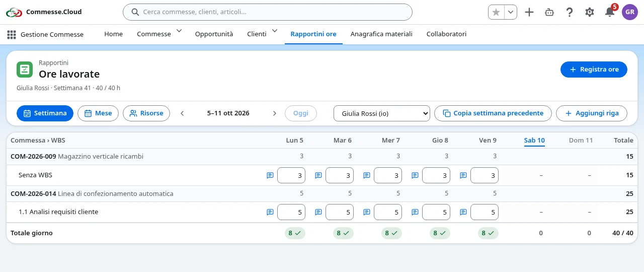Click the Dom 11 column header

point(581,141)
